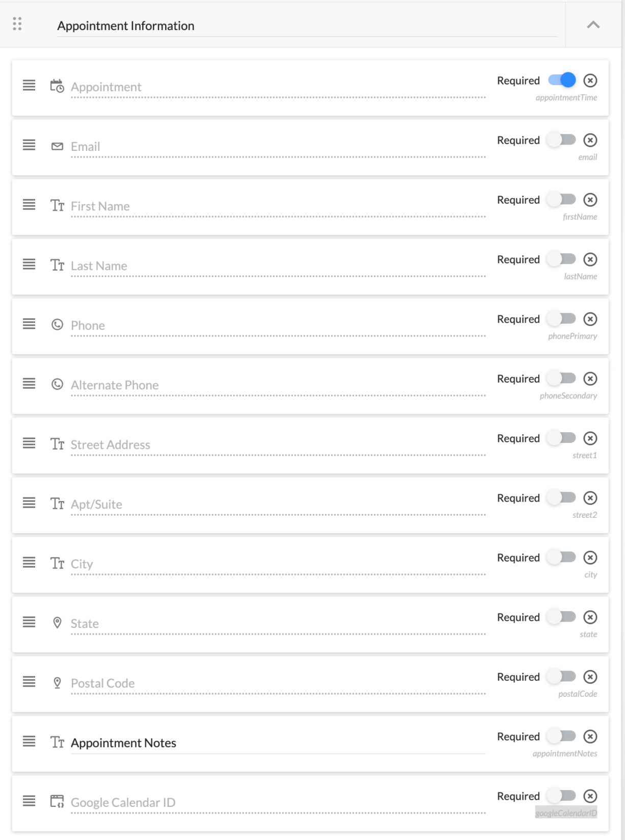Remove the First Name field

[x=590, y=200]
